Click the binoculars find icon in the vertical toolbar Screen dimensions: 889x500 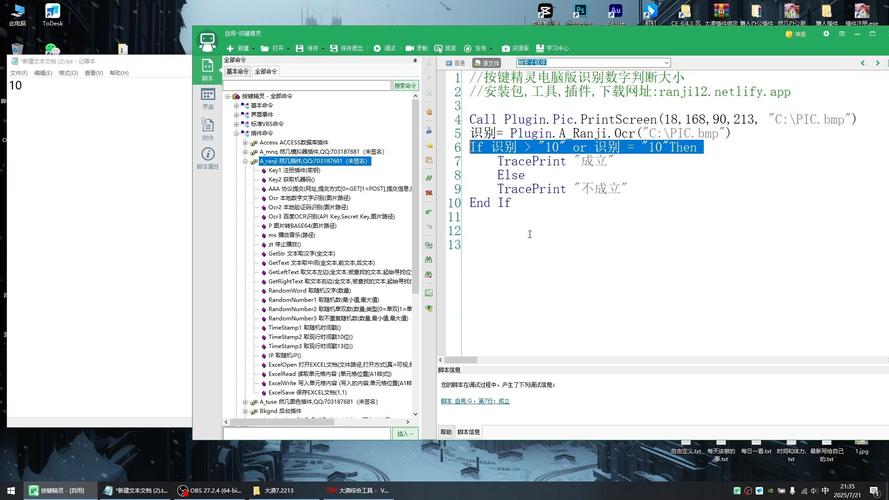(x=429, y=260)
